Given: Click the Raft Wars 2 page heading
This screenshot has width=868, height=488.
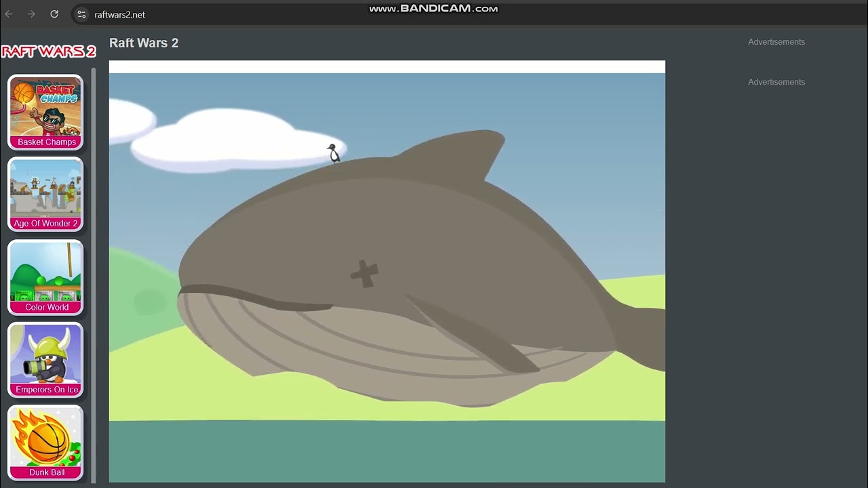Looking at the screenshot, I should click(144, 43).
